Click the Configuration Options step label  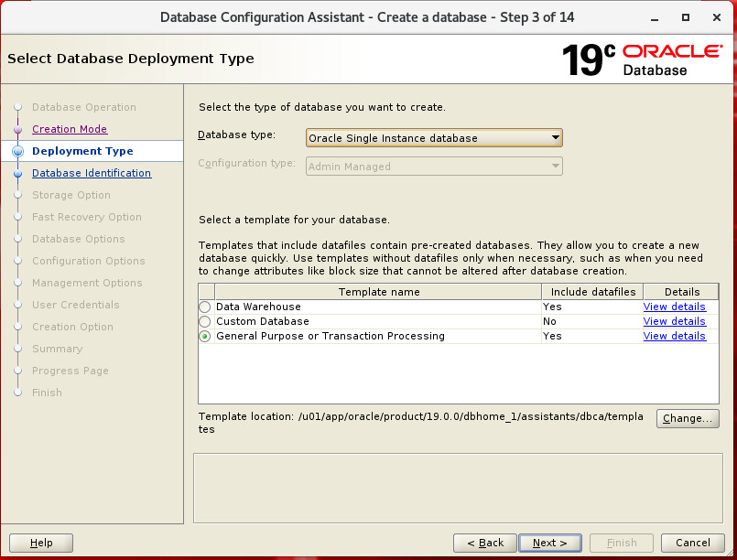pyautogui.click(x=89, y=261)
